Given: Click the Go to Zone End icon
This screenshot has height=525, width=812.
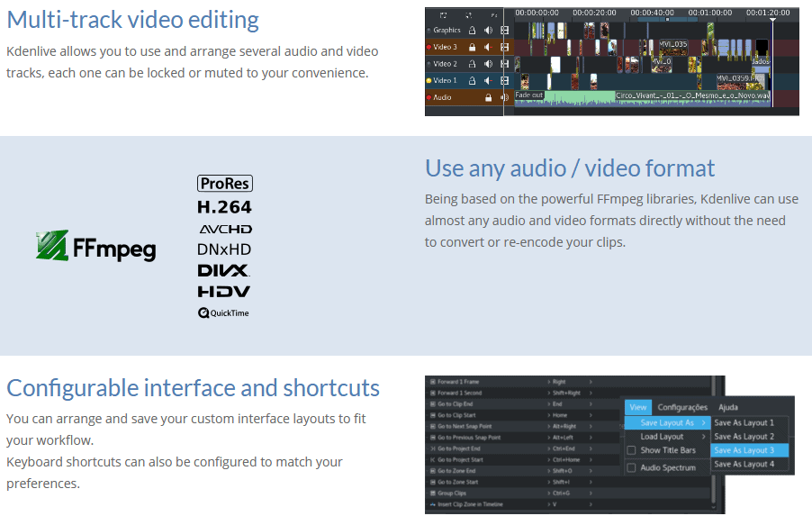Looking at the screenshot, I should [433, 471].
